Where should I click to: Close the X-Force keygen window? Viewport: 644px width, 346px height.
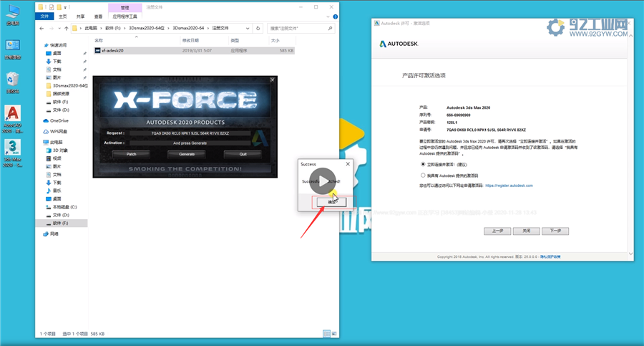[x=273, y=80]
